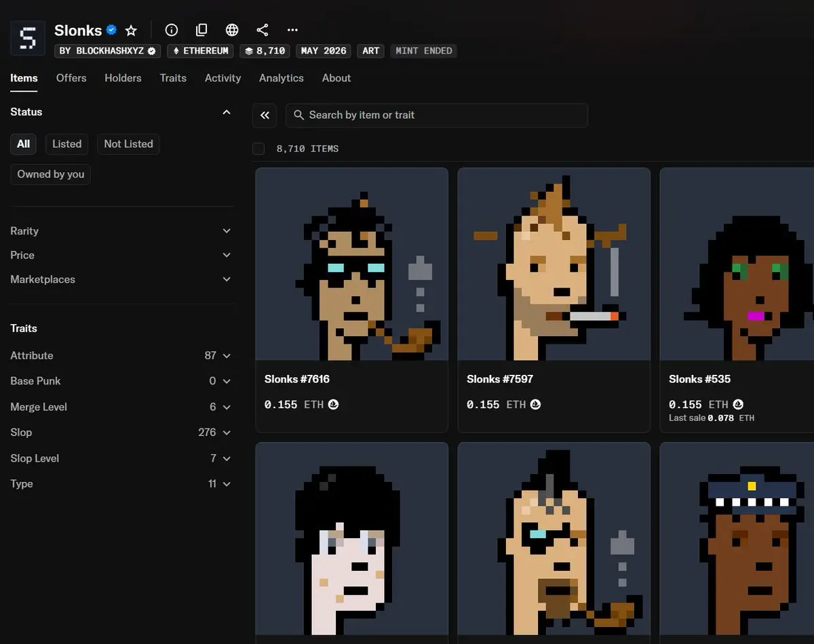The width and height of the screenshot is (814, 644).
Task: Click the BY BLOCKHASHXYZ creator badge
Action: pos(108,51)
